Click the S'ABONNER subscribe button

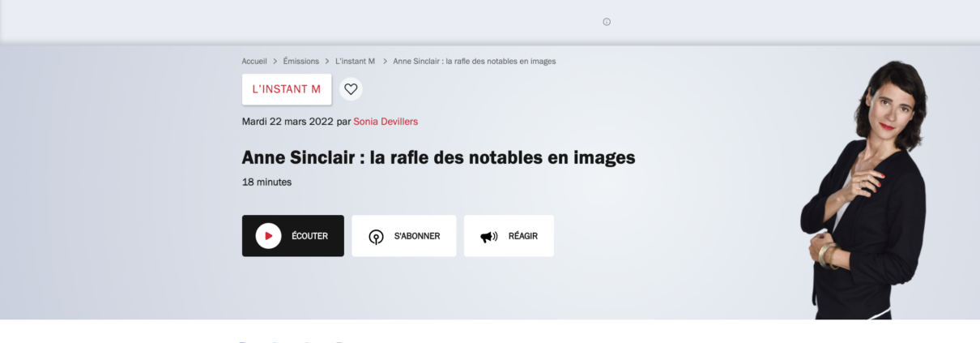click(x=403, y=236)
